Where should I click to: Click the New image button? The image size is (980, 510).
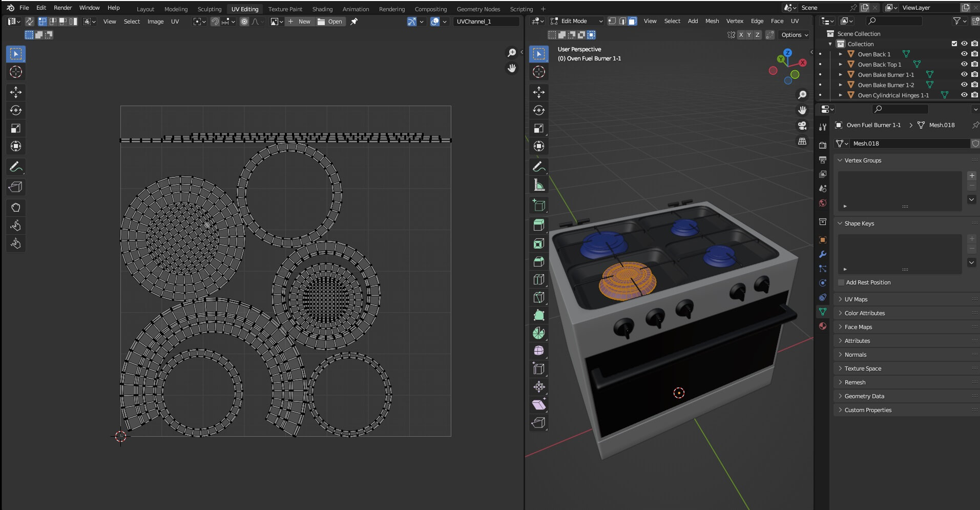pyautogui.click(x=300, y=22)
